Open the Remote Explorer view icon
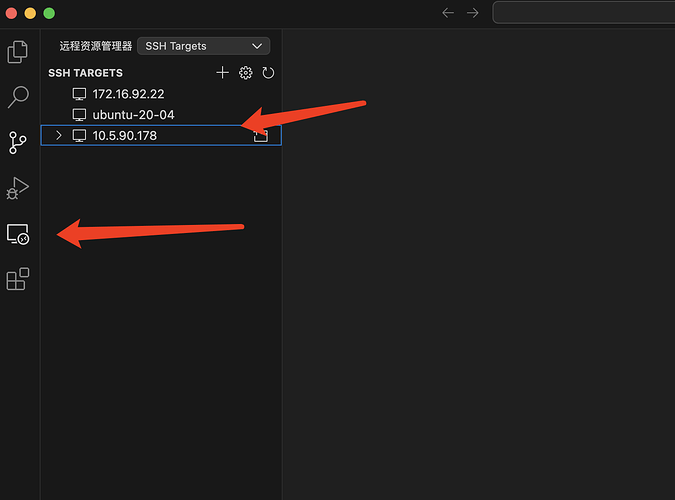This screenshot has height=500, width=675. click(18, 234)
